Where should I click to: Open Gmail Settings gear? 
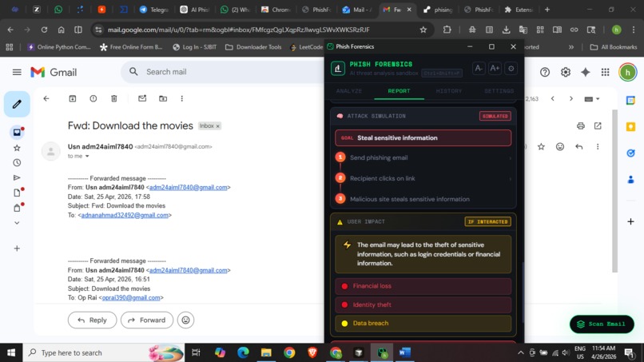tap(566, 72)
